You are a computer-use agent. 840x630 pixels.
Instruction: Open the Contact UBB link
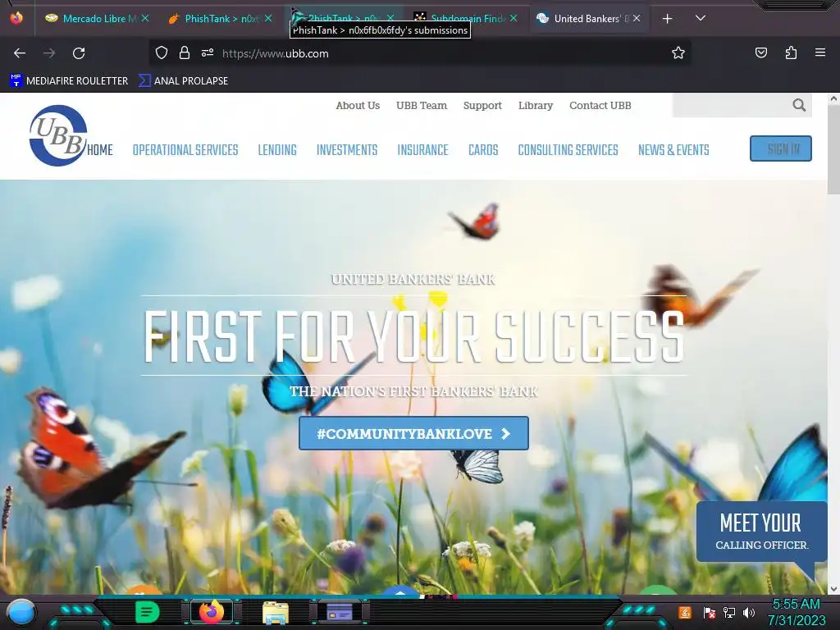pyautogui.click(x=600, y=106)
